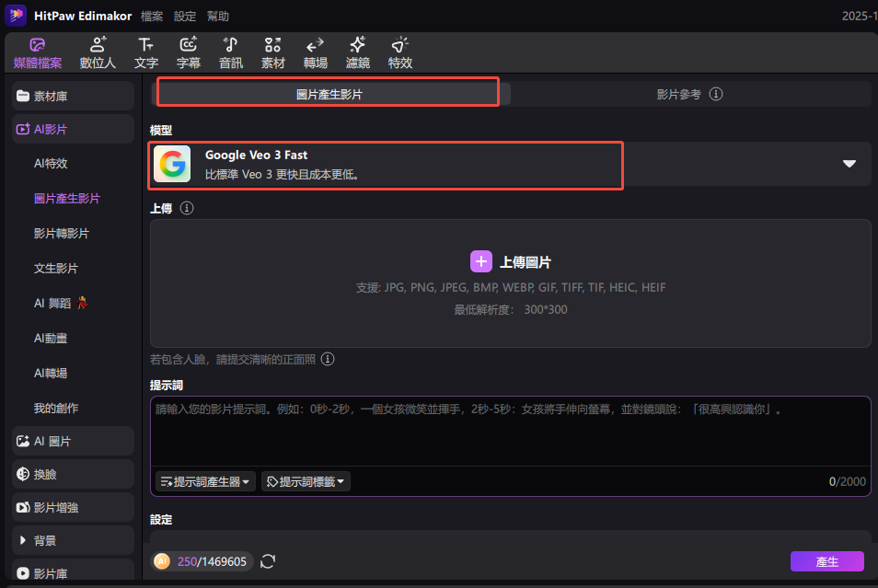Click the info icon beside 上傳
878x588 pixels.
(187, 209)
